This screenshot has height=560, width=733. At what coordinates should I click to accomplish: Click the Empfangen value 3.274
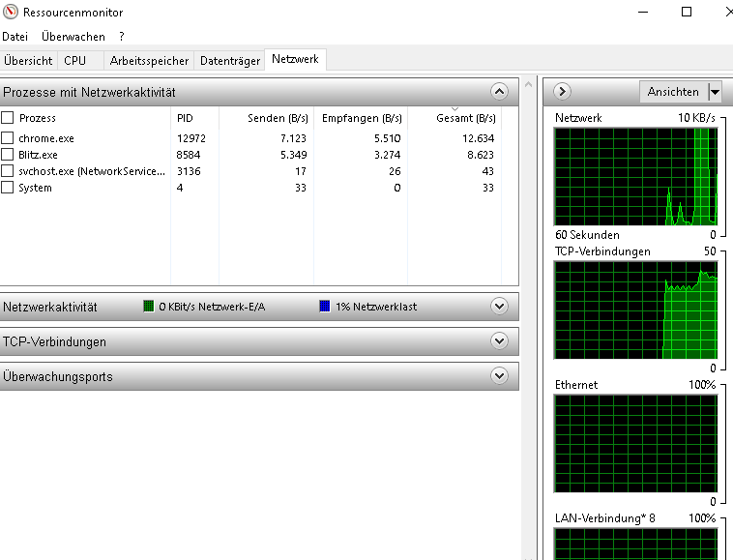click(x=388, y=155)
